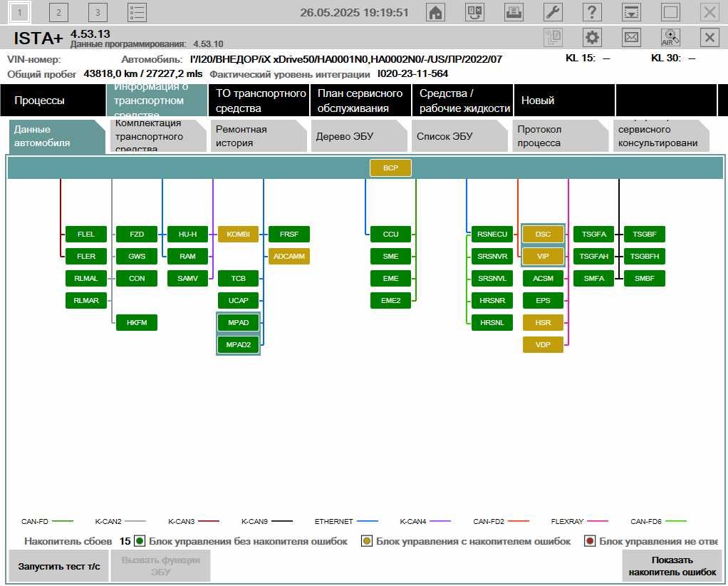Select the BCP control unit
728x586 pixels.
tap(390, 168)
